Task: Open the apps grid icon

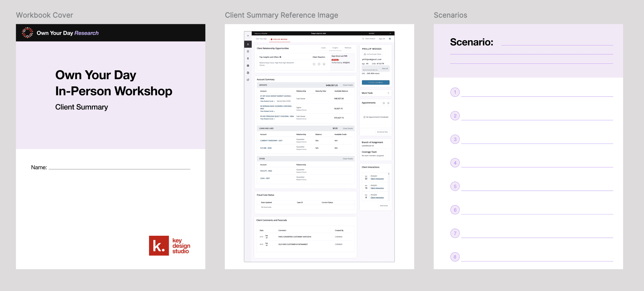Action: (390, 39)
